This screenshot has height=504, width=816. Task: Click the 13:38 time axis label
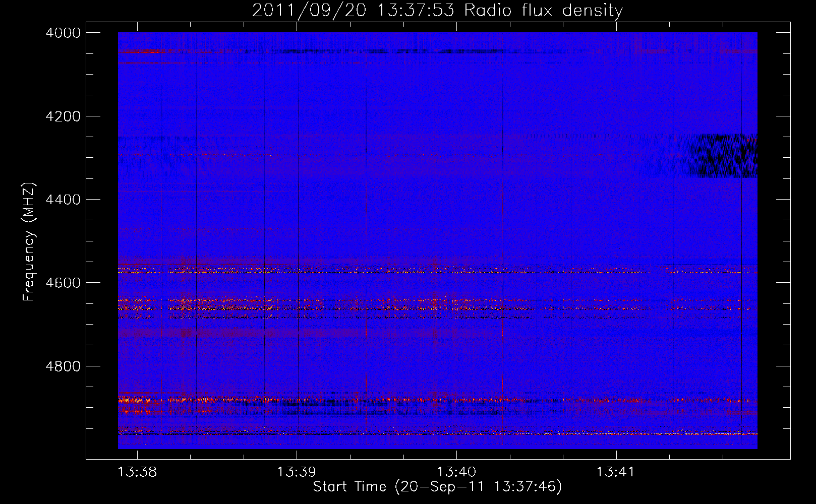[x=137, y=472]
